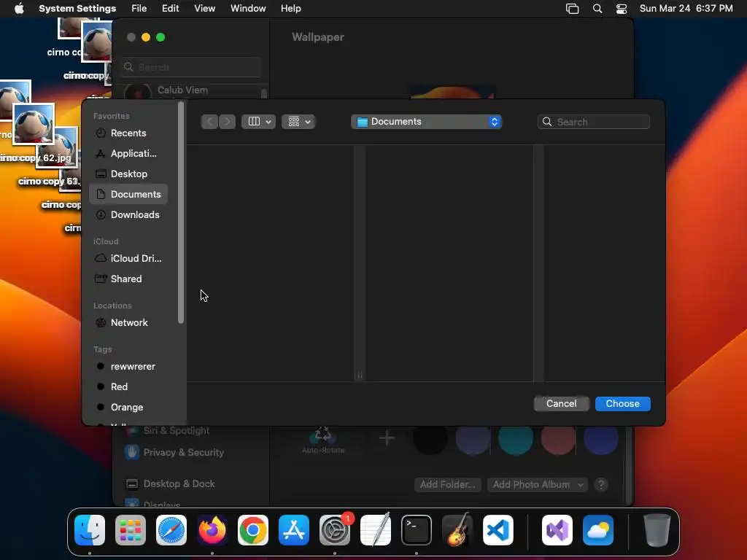The height and width of the screenshot is (560, 747).
Task: Click Auto-Rotate icon in Wallpaper window
Action: [323, 438]
